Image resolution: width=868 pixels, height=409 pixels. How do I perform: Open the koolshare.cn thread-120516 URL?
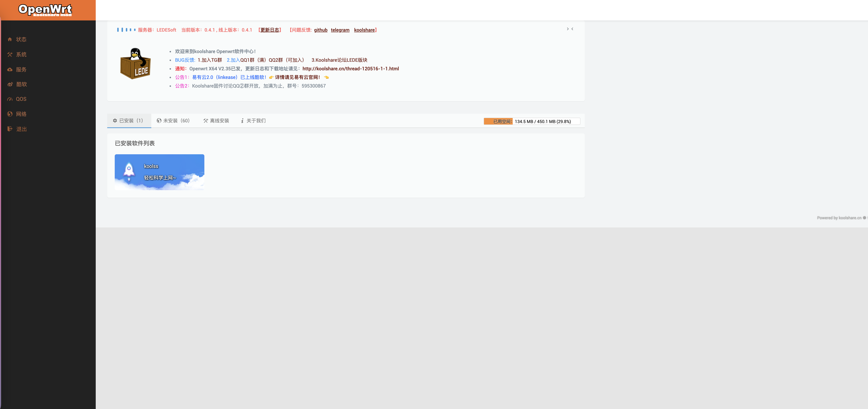tap(351, 69)
